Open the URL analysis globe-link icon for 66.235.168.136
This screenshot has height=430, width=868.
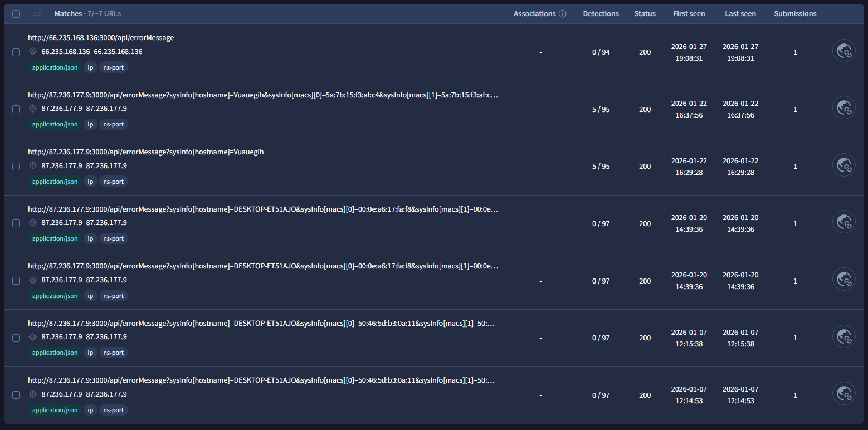pos(843,51)
